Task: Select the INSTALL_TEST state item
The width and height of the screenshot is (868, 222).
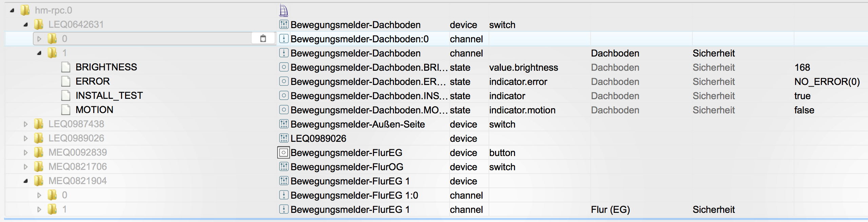Action: click(x=109, y=95)
